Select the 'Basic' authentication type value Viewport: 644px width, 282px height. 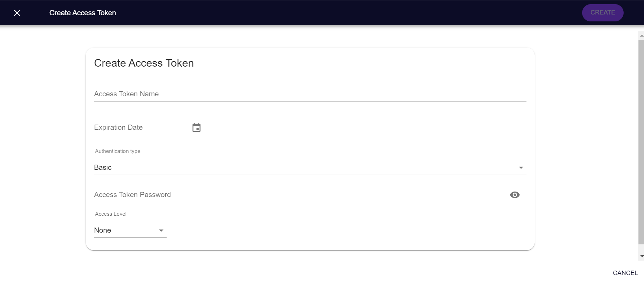103,167
